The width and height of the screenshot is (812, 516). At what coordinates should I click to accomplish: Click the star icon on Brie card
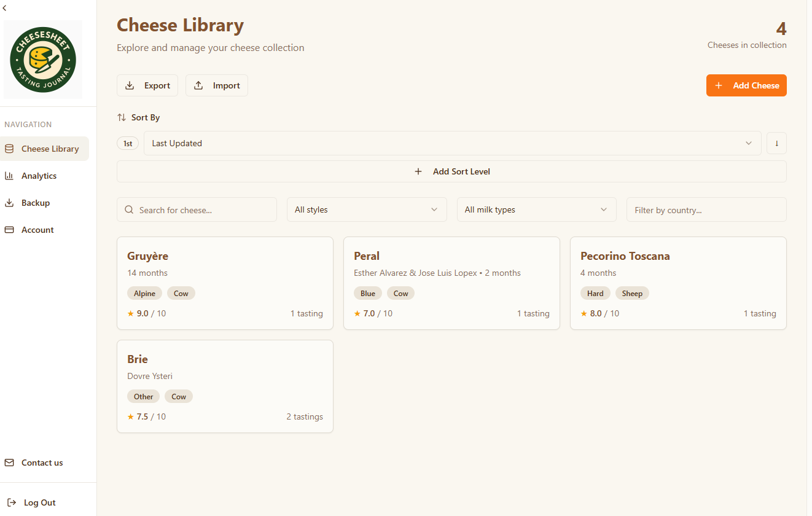(x=130, y=416)
